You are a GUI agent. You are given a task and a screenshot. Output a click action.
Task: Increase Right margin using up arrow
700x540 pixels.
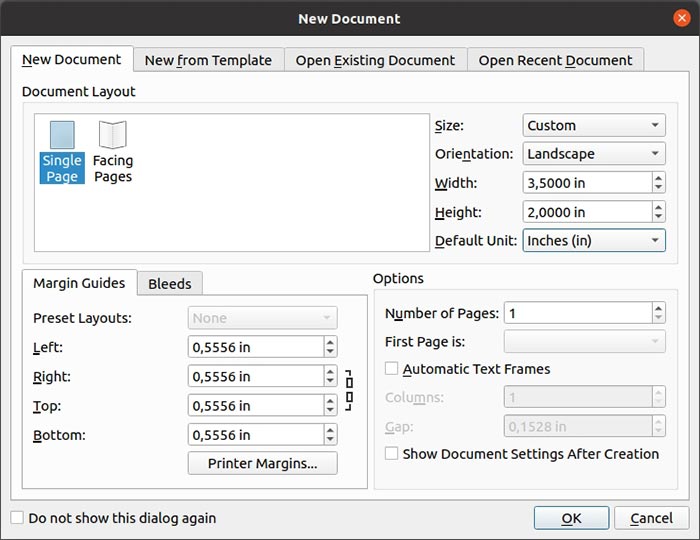click(330, 372)
